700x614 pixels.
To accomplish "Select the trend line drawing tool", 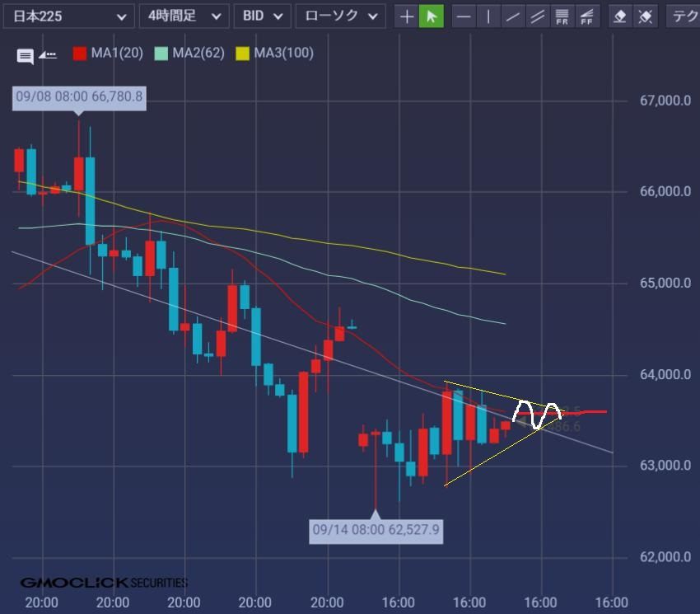I will tap(513, 17).
